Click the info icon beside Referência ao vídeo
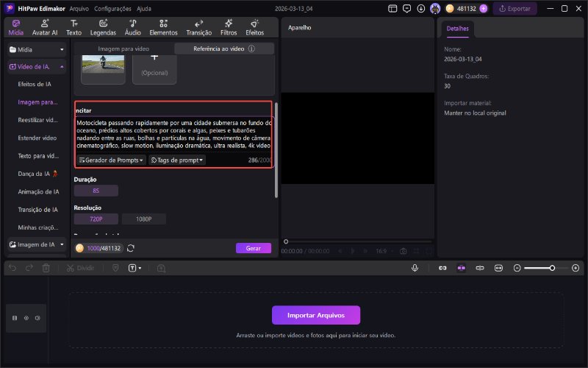This screenshot has height=368, width=588. 251,49
